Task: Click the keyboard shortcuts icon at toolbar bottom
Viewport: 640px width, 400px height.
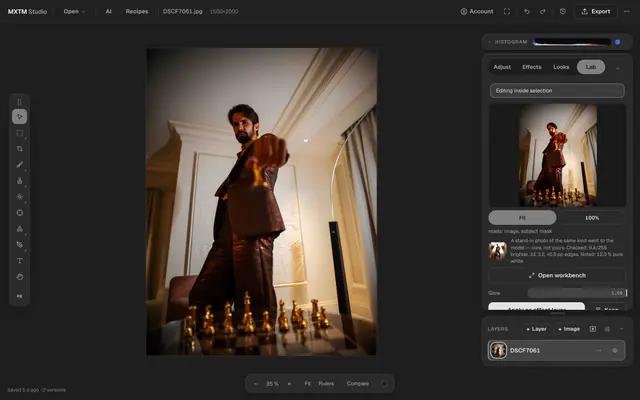Action: click(20, 296)
